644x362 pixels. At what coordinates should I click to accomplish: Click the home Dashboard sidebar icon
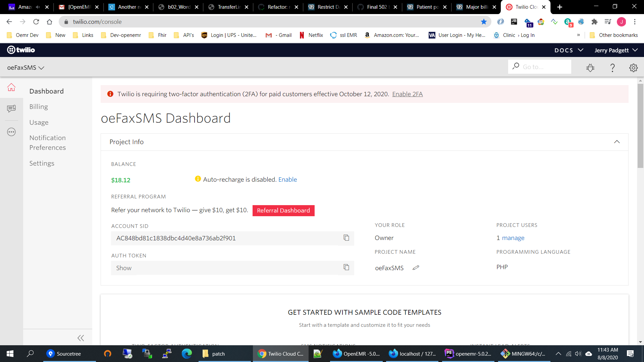tap(11, 87)
